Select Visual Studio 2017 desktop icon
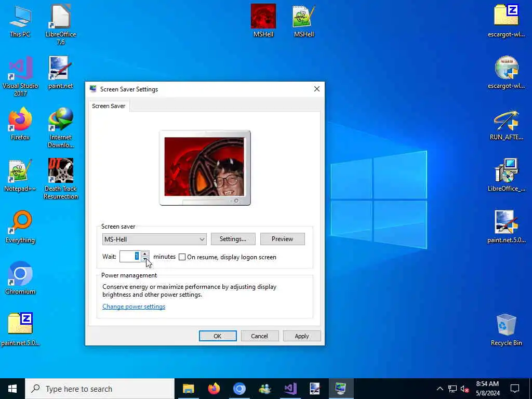 click(x=20, y=76)
